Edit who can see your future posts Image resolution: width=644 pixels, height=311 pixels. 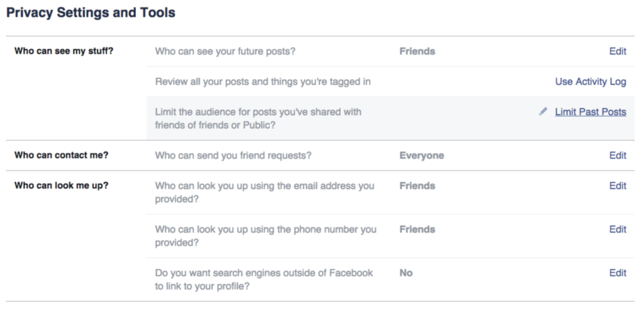pos(618,52)
